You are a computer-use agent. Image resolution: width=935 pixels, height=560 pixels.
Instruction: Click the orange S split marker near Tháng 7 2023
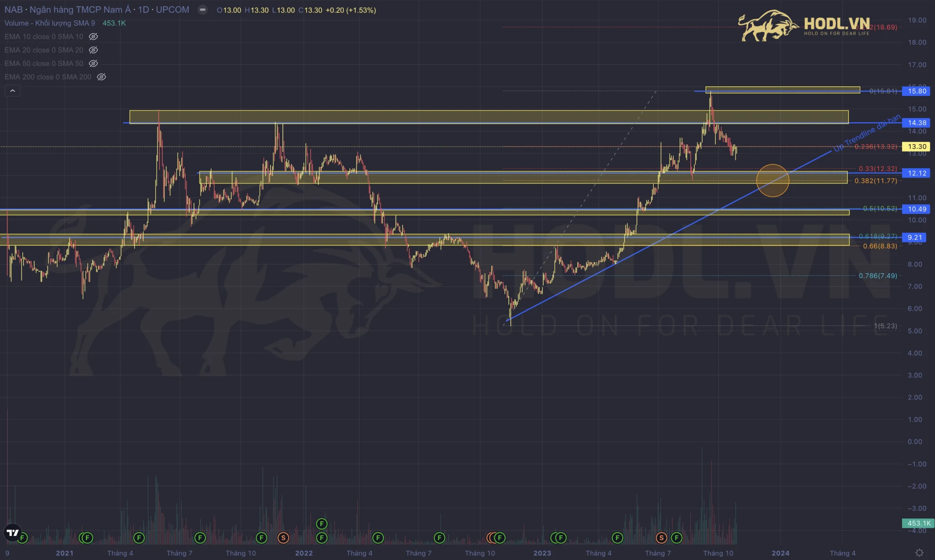[x=661, y=538]
